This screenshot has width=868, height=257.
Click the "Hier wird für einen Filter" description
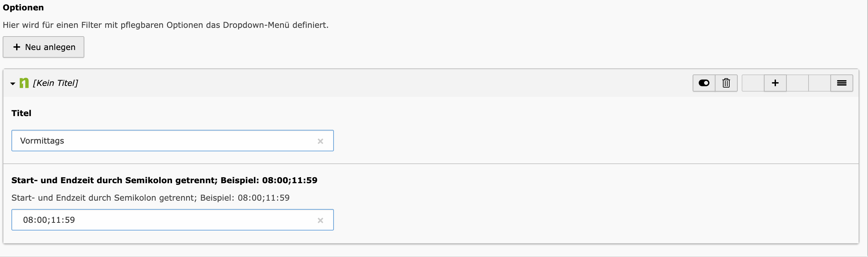click(166, 25)
